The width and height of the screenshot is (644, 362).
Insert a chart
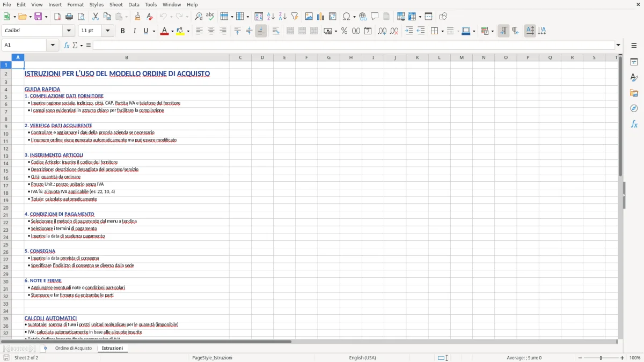coord(321,17)
